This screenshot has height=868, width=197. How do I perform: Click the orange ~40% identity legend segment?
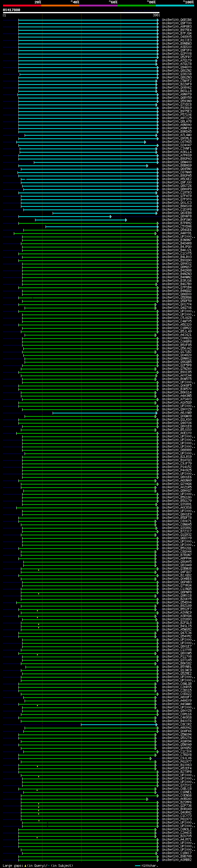[x=60, y=6]
